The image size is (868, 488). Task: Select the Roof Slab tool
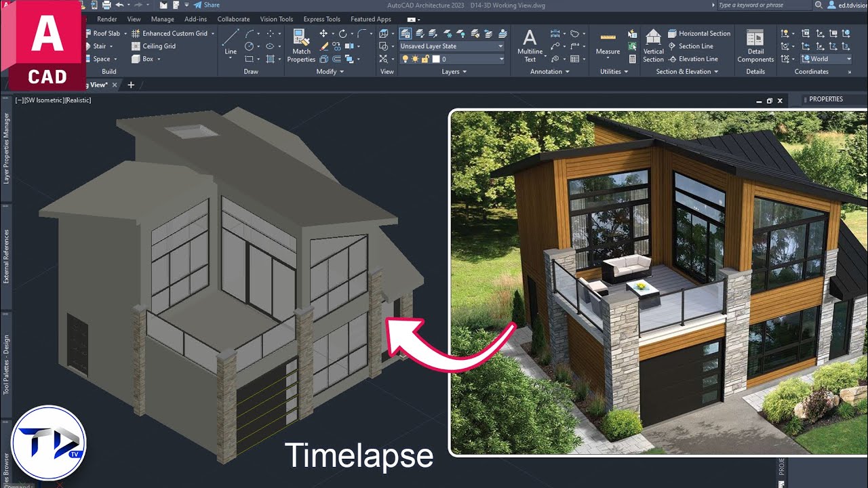105,33
